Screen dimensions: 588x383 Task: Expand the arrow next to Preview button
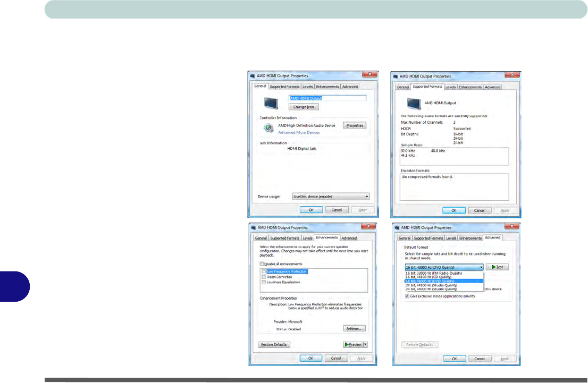click(365, 344)
